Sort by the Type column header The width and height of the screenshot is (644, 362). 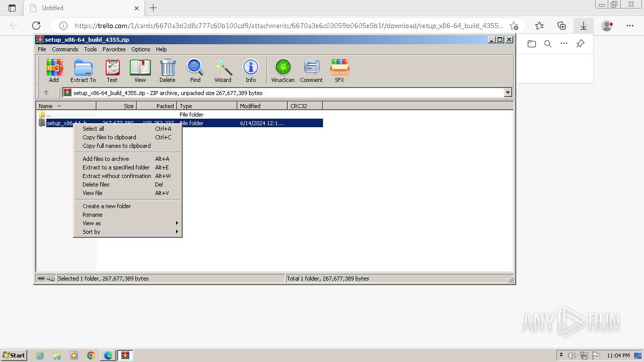(207, 106)
